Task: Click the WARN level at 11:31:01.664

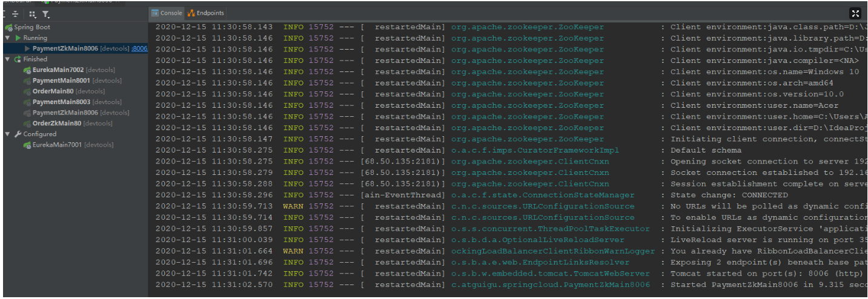Action: [293, 251]
